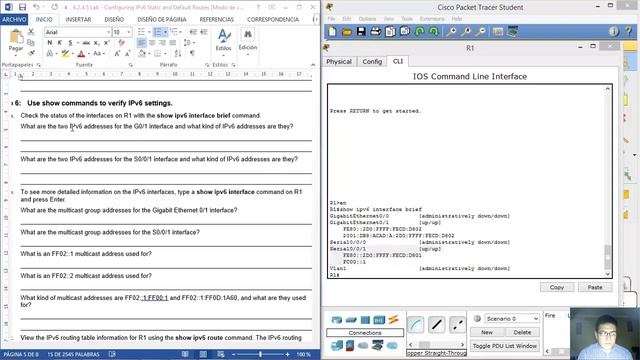Apply italic with the K button
640x360 pixels.
[x=60, y=42]
